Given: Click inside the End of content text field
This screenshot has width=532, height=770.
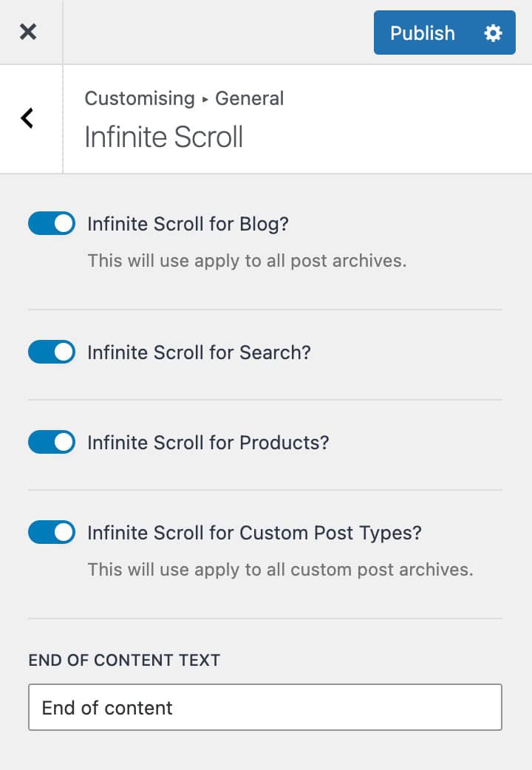Looking at the screenshot, I should pyautogui.click(x=265, y=707).
